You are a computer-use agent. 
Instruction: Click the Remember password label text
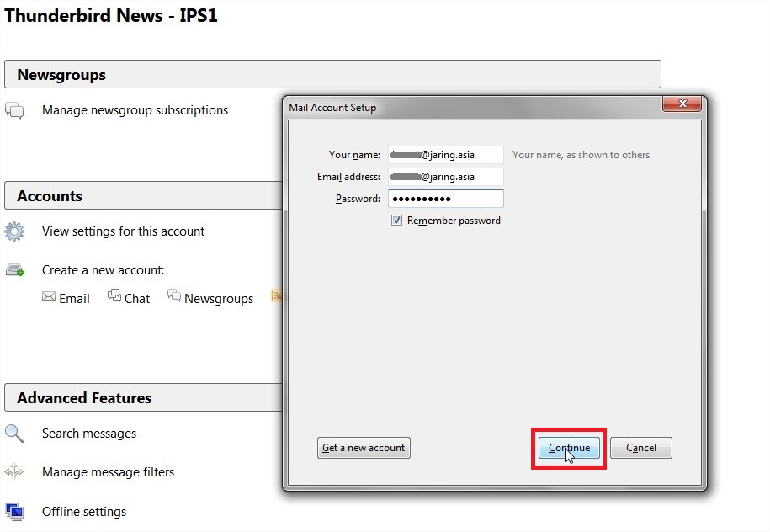pos(454,221)
